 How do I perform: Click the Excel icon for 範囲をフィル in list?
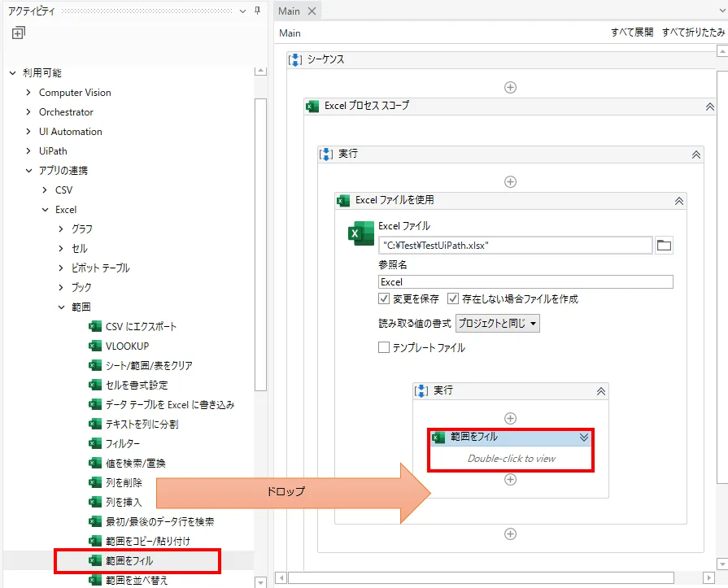95,560
